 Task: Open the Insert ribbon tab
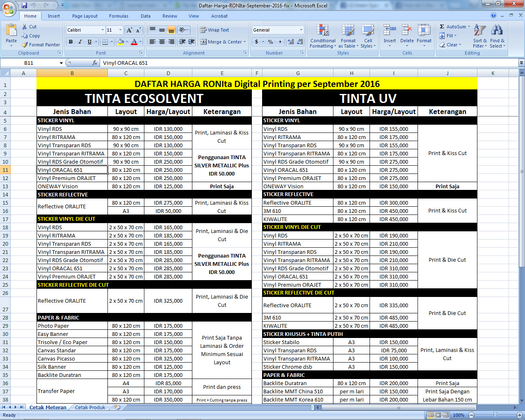54,16
